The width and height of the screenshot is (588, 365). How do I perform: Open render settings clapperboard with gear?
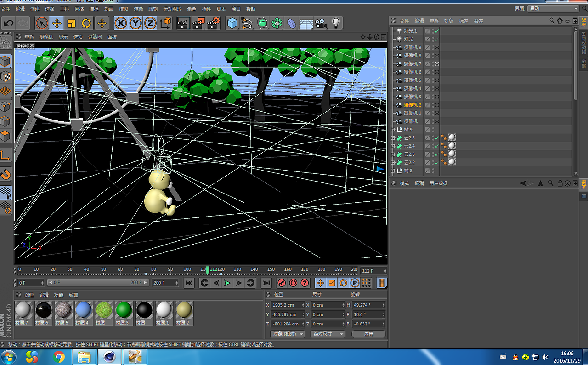[x=214, y=23]
